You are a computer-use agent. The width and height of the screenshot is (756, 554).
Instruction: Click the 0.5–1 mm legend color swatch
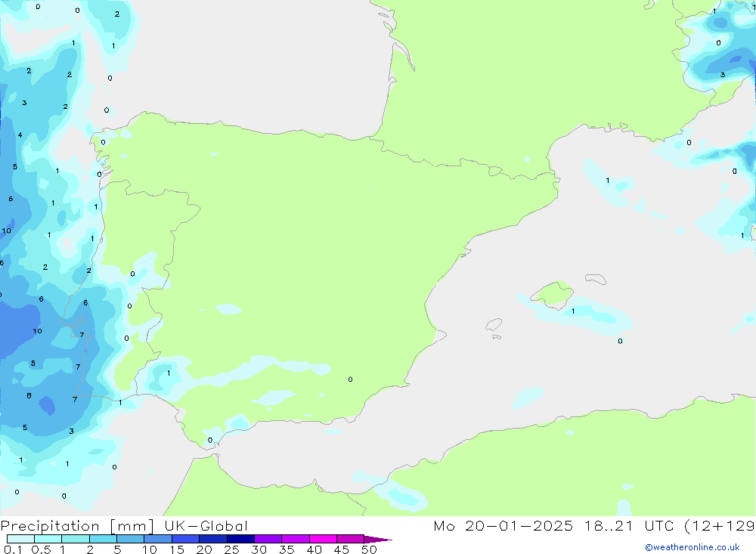pyautogui.click(x=48, y=539)
